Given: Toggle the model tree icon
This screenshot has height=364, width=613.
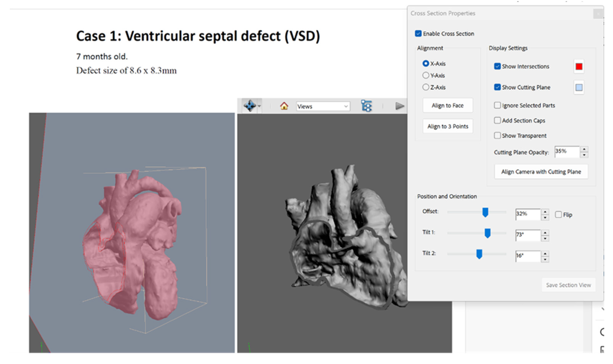Looking at the screenshot, I should [366, 106].
